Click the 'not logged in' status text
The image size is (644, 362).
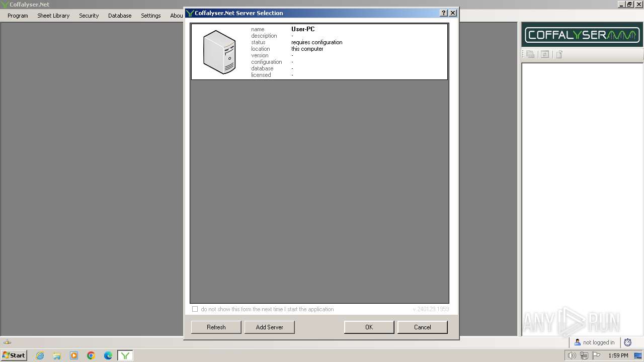(x=599, y=342)
